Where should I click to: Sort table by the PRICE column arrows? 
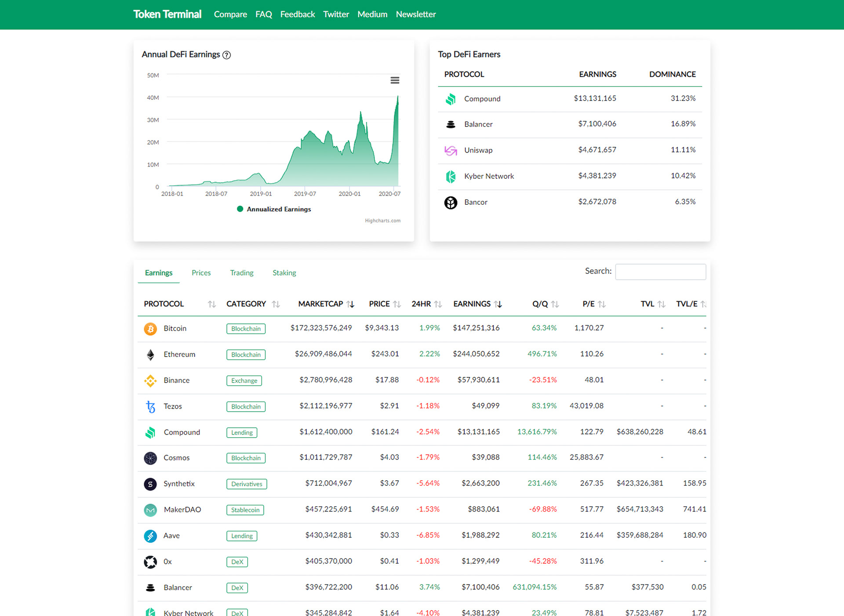(x=397, y=304)
